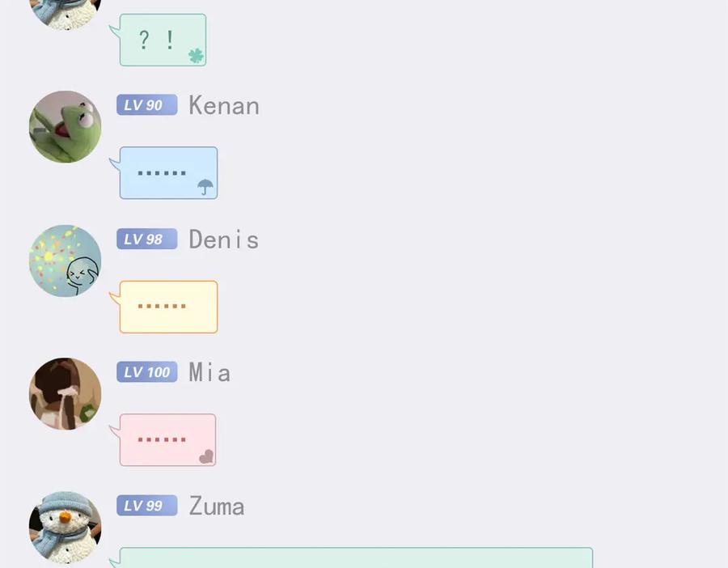Open Denis's cartoon avatar profile
The image size is (728, 568).
coord(65,261)
